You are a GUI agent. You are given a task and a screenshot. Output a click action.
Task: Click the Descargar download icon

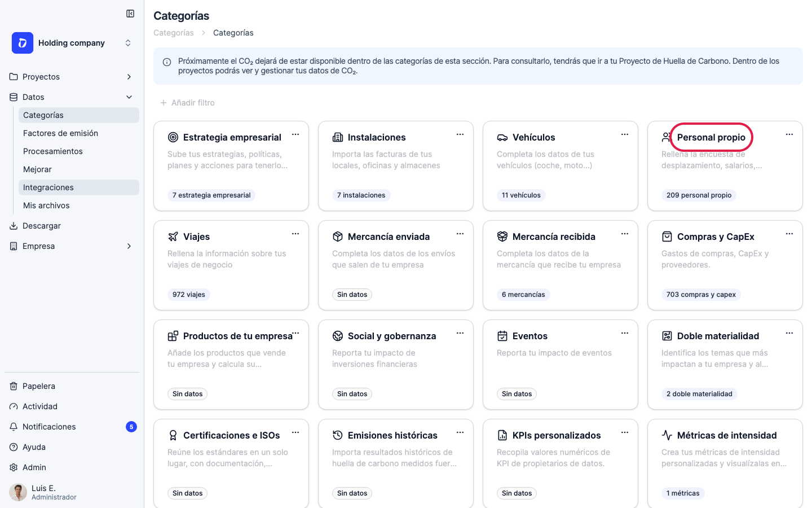pyautogui.click(x=14, y=226)
